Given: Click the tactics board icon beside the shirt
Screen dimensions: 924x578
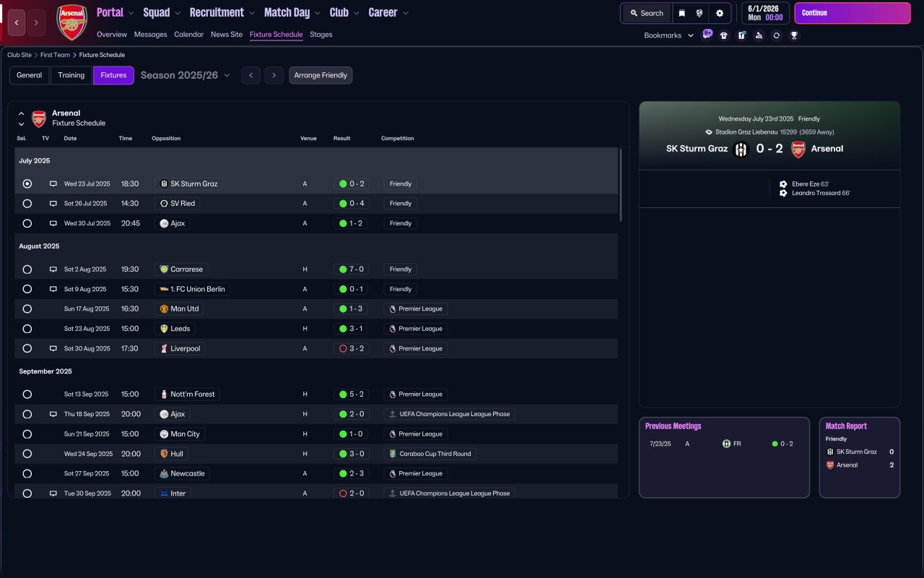Looking at the screenshot, I should pyautogui.click(x=741, y=35).
